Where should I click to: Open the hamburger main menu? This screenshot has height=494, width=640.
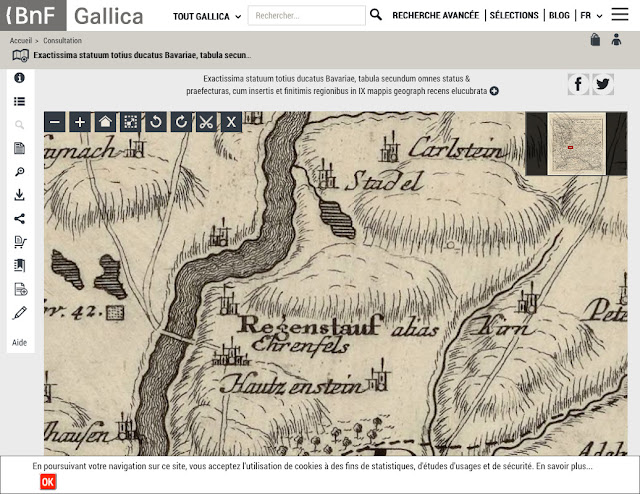pos(620,14)
